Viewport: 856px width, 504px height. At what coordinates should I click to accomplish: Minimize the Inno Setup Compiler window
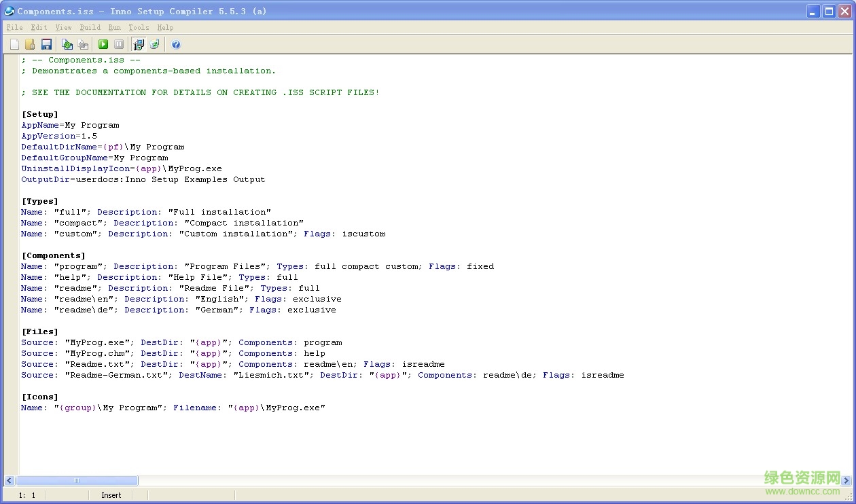813,11
